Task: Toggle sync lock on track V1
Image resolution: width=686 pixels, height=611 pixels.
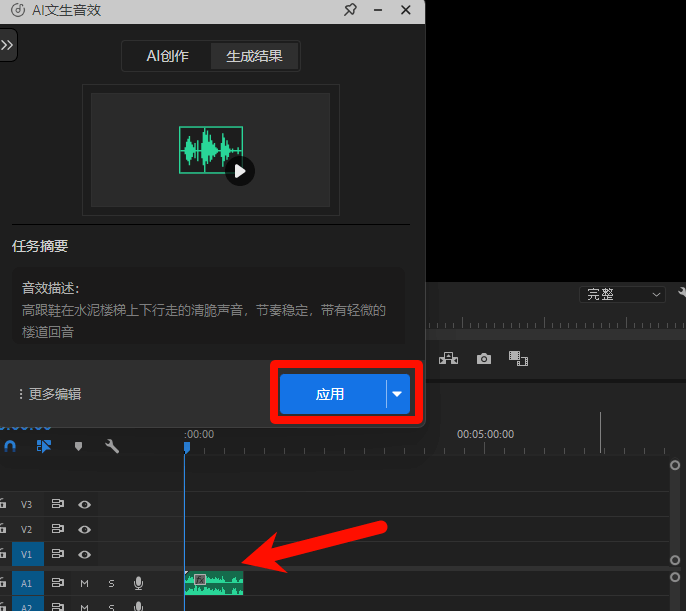Action: pyautogui.click(x=58, y=554)
